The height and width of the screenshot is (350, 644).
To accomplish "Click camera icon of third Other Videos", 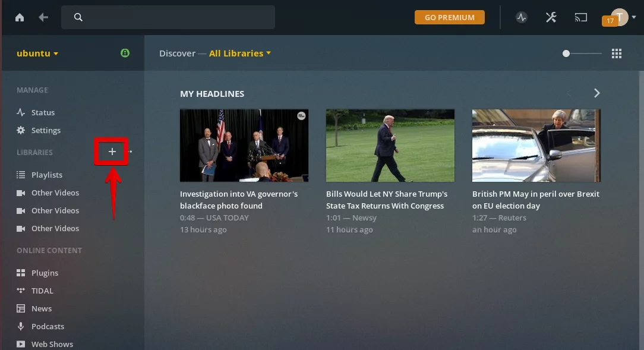I will pos(21,228).
